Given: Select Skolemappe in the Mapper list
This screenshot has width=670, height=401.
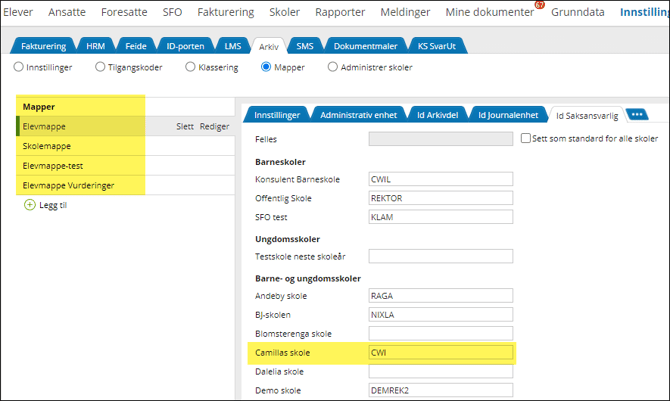Looking at the screenshot, I should tap(46, 146).
